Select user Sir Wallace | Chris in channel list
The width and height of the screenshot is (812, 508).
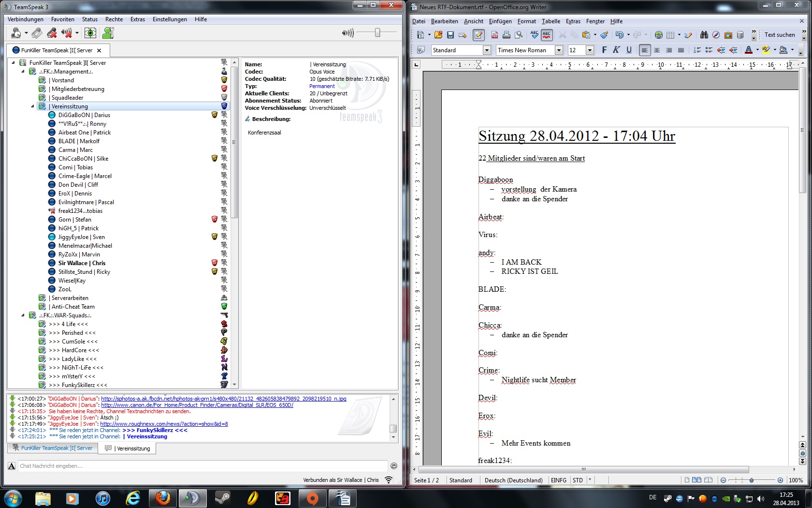(x=82, y=263)
